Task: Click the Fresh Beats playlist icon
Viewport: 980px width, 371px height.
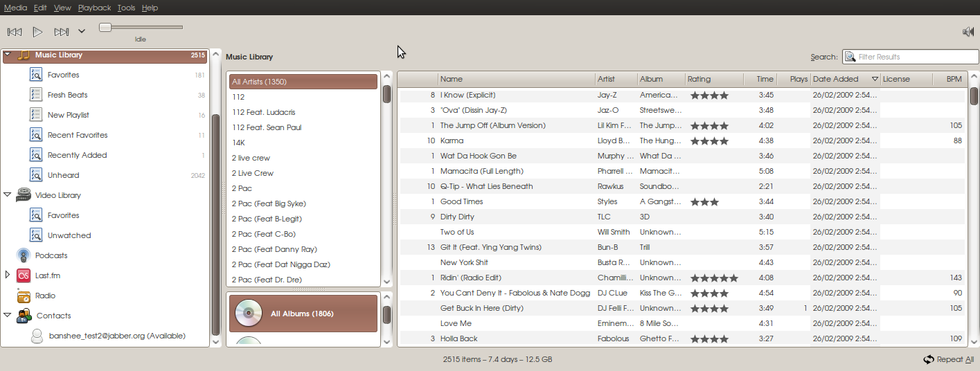Action: point(36,95)
